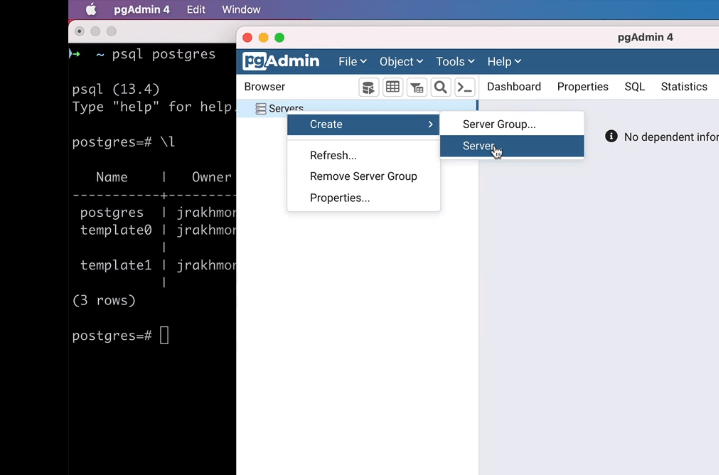Switch to the SQL tab
This screenshot has width=719, height=475.
(x=634, y=87)
